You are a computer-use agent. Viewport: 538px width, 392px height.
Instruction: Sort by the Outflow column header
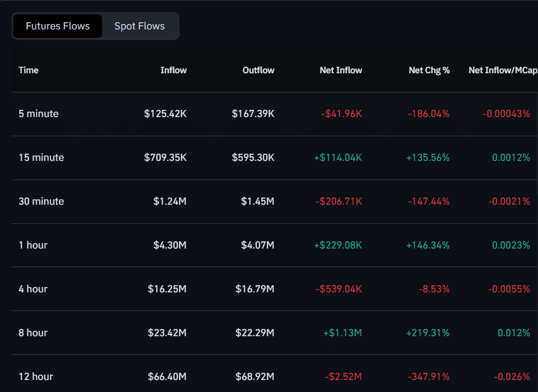coord(258,70)
